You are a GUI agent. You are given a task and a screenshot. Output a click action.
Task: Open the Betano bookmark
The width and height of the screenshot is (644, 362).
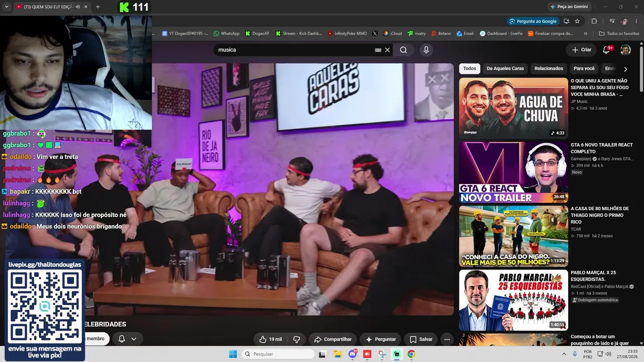[441, 34]
